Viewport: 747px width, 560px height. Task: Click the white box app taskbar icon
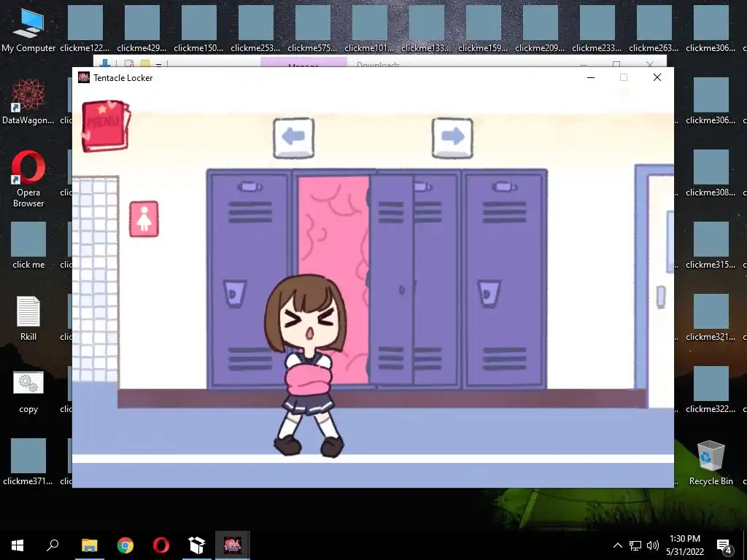(x=197, y=545)
